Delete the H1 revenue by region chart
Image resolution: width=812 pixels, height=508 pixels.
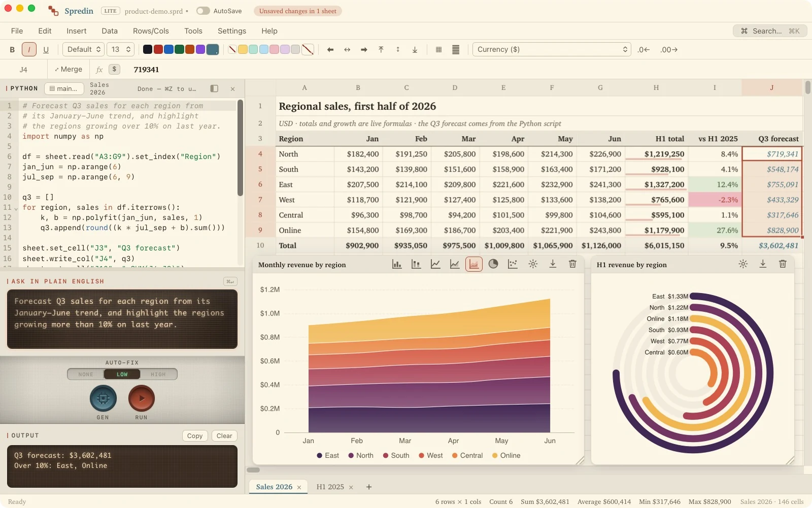(x=783, y=264)
